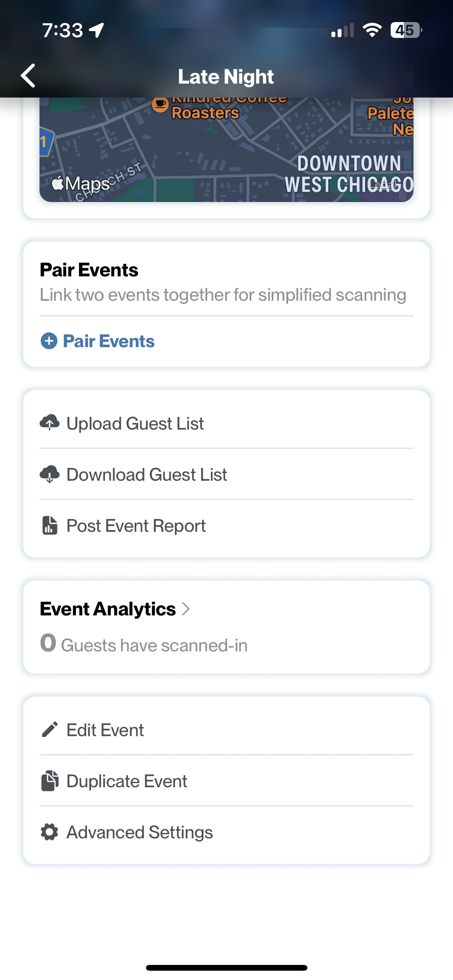The height and width of the screenshot is (980, 453).
Task: Open Post Event Report
Action: click(x=226, y=526)
